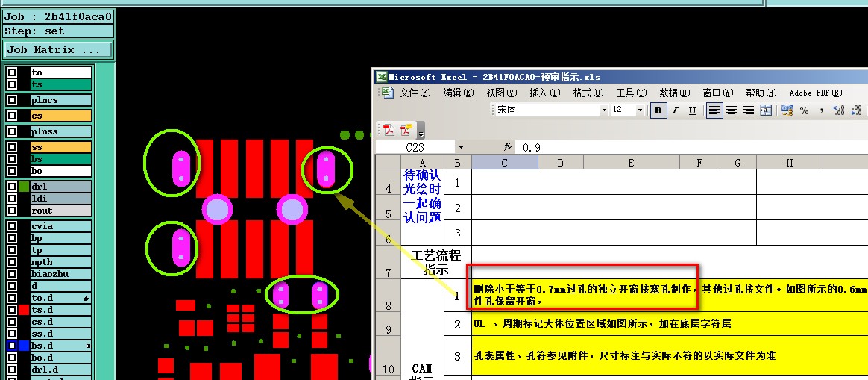Open Excel 数据(D) menu

[x=675, y=93]
